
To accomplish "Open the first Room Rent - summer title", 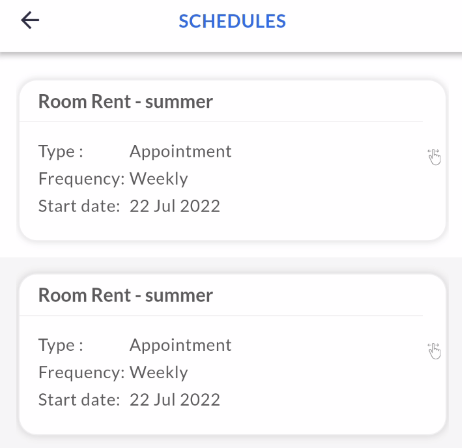I will tap(126, 101).
